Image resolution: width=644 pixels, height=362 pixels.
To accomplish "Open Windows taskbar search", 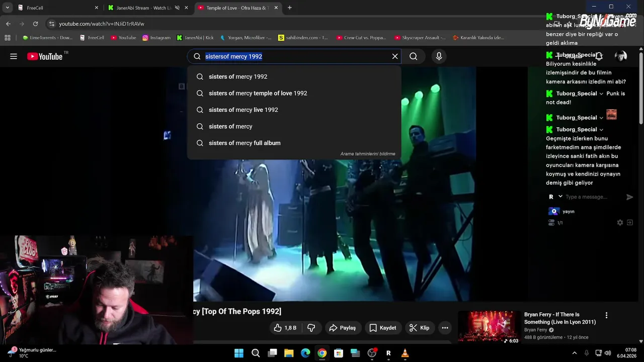I will click(x=256, y=353).
